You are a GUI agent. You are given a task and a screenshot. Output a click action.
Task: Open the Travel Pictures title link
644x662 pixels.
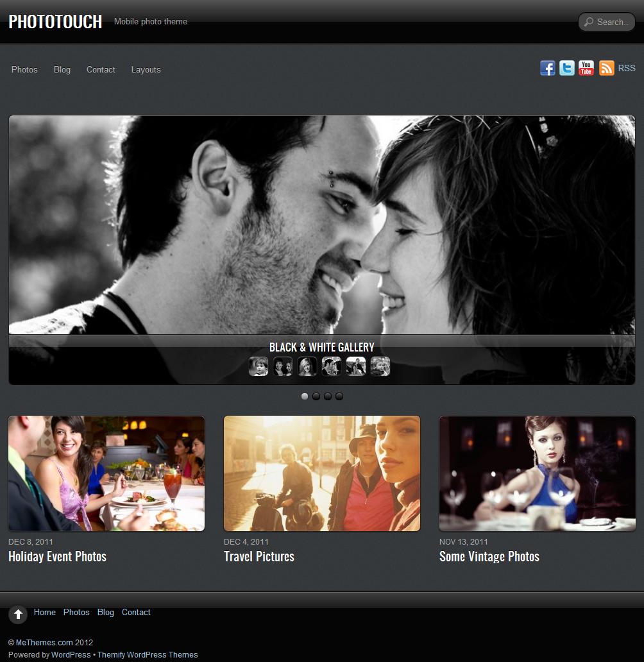259,556
